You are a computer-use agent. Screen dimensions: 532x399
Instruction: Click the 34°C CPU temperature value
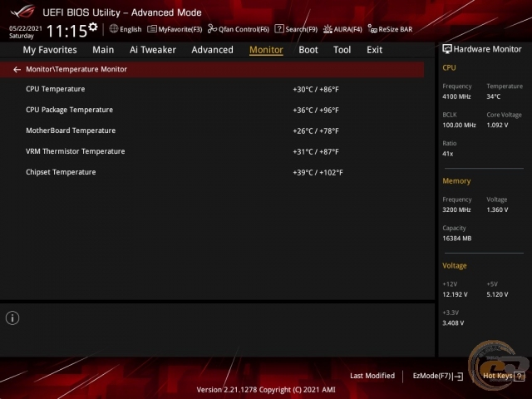pos(493,96)
